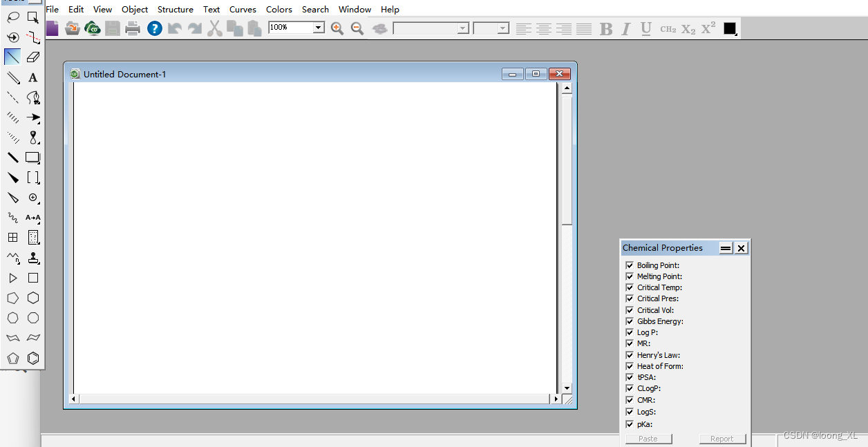Click the Zoom In magnifier icon
868x447 pixels.
point(337,28)
